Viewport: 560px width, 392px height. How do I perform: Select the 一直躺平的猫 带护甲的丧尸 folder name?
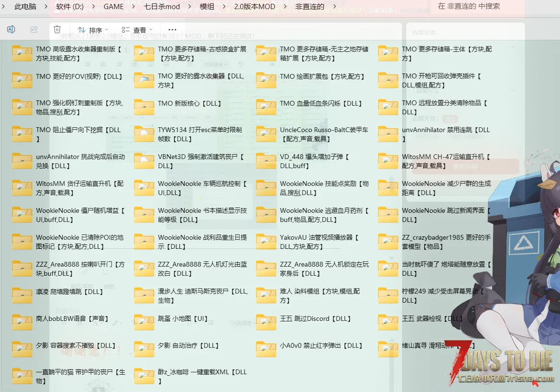[x=81, y=376]
